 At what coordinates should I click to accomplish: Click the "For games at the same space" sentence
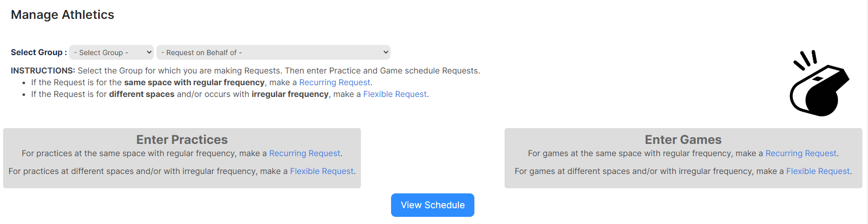pos(683,153)
